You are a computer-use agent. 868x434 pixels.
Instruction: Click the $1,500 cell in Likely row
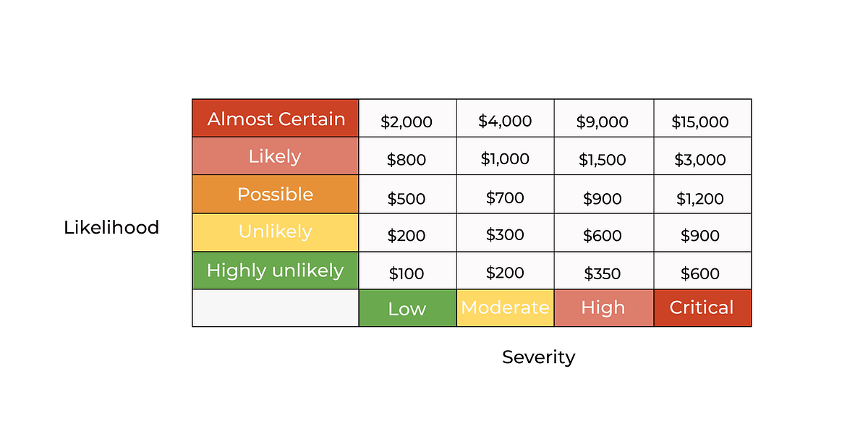click(x=604, y=156)
